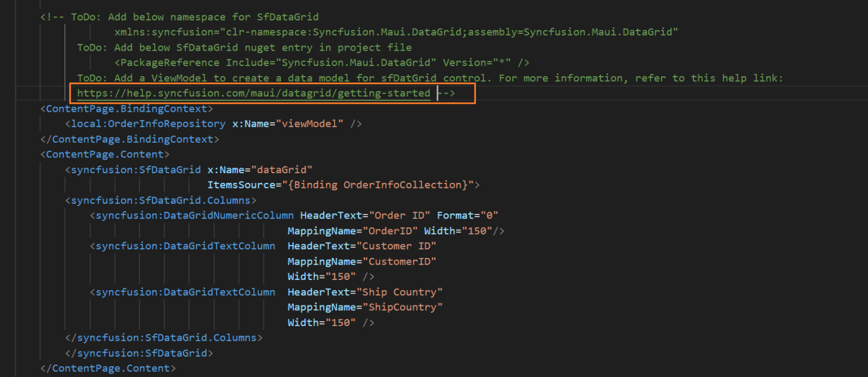Click the highlighted orange comment box
The height and width of the screenshot is (377, 868).
click(x=274, y=93)
